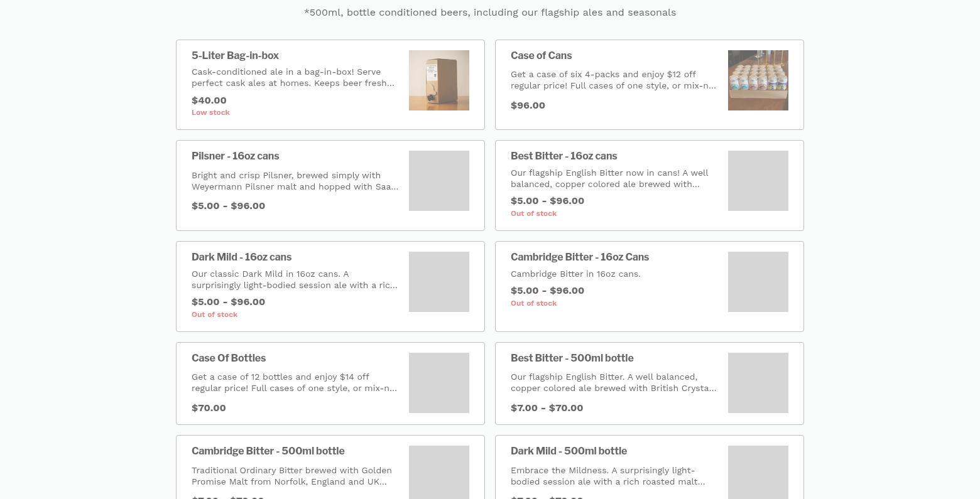Image resolution: width=980 pixels, height=499 pixels.
Task: Go to the Case Of Bottles title
Action: [x=228, y=358]
